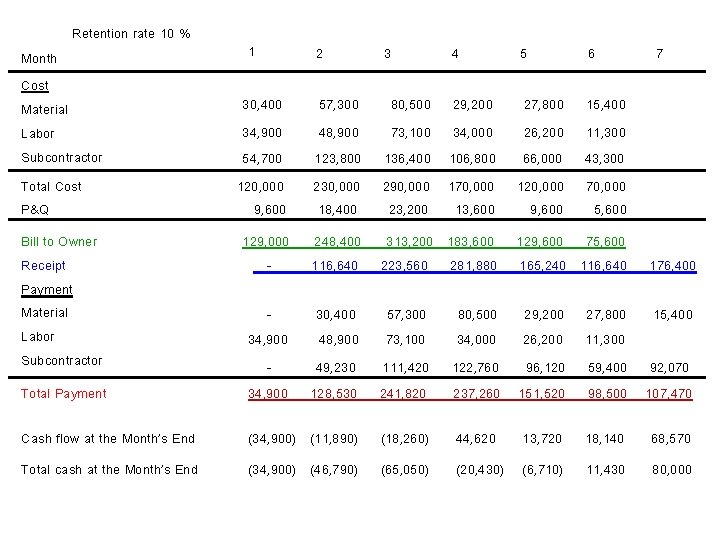Click total cash value 11,430

tap(606, 470)
